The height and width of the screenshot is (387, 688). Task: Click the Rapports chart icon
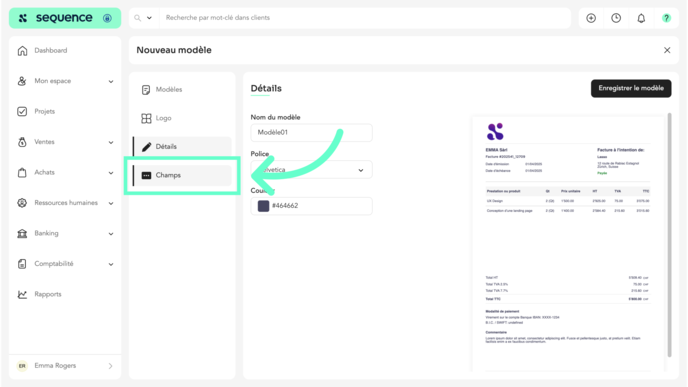pos(22,294)
